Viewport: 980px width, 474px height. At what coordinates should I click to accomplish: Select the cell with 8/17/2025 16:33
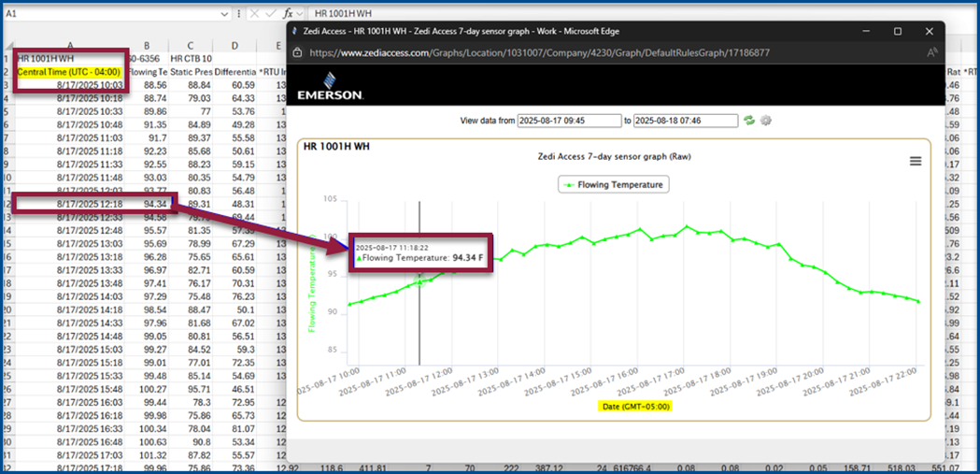70,428
